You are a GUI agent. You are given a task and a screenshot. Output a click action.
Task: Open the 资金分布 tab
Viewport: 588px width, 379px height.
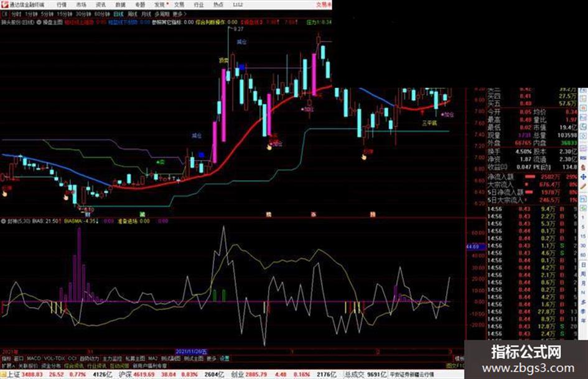pos(51,365)
